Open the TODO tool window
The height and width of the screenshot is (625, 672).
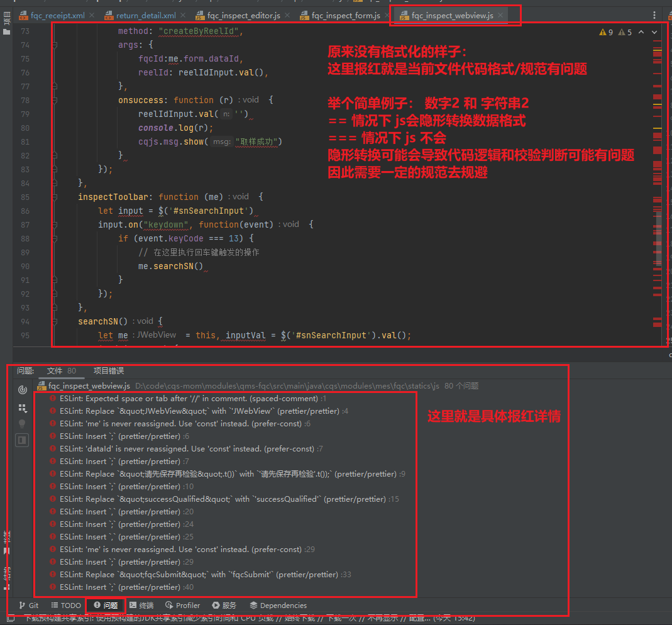point(66,606)
